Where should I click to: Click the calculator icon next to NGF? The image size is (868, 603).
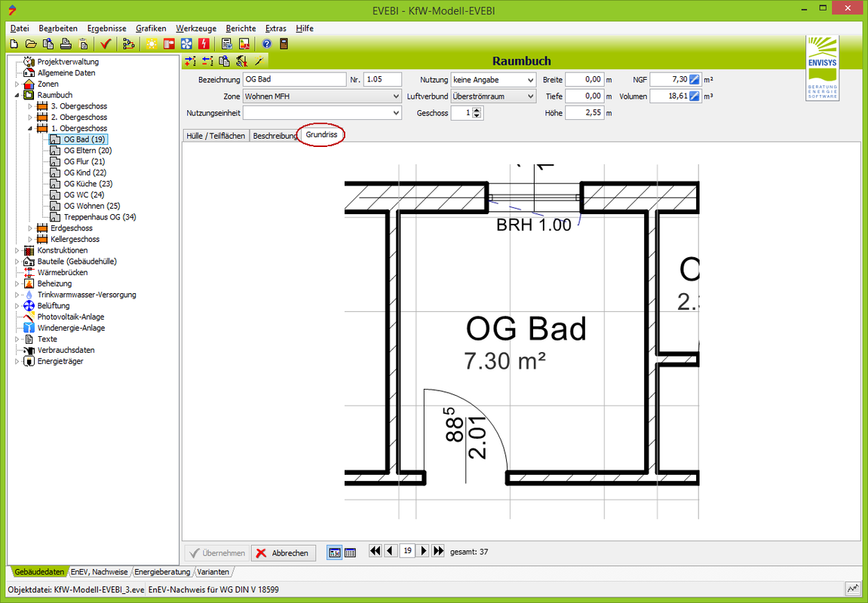coord(695,79)
